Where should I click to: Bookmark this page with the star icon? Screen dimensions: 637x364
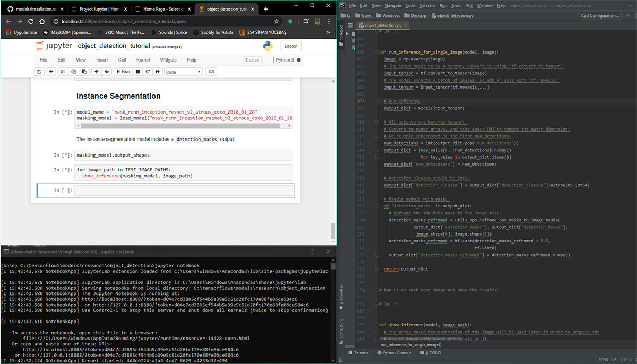[277, 21]
